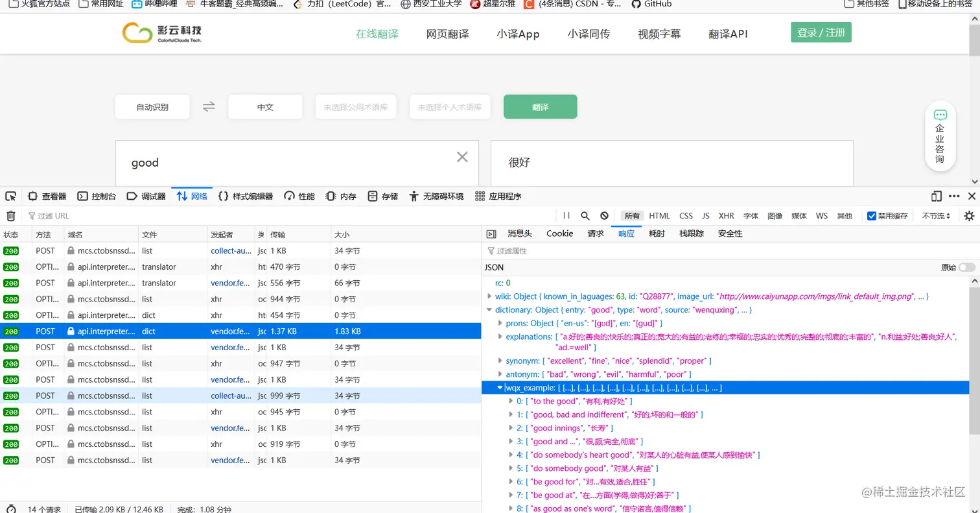Sort by the 大小 column header

click(x=406, y=234)
